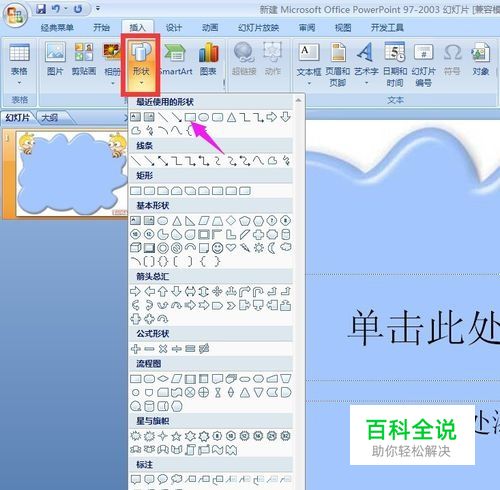Pick Quad Arrow in 箭头总汇

[217, 292]
